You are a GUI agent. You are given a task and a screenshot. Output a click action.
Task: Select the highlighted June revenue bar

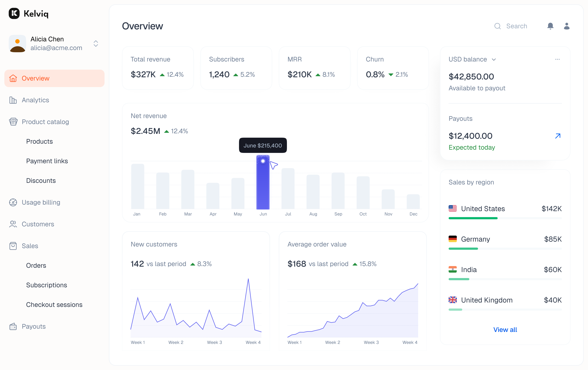[263, 183]
